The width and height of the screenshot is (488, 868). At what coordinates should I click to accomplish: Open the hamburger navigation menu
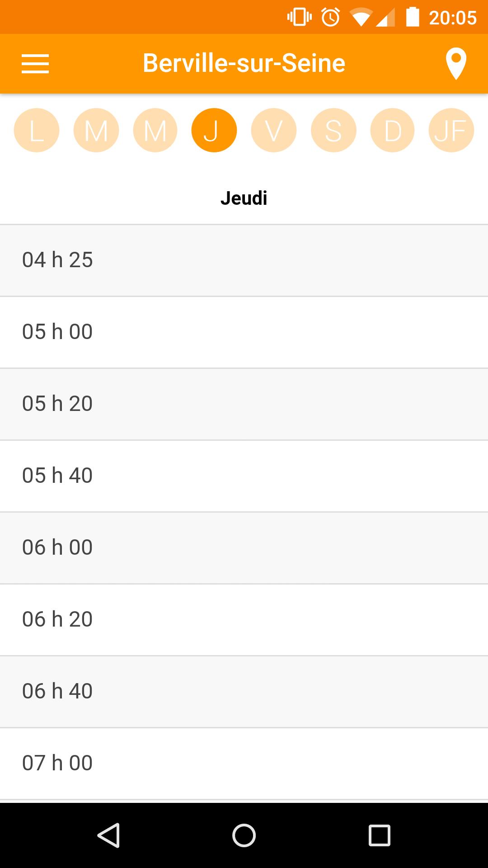(35, 64)
